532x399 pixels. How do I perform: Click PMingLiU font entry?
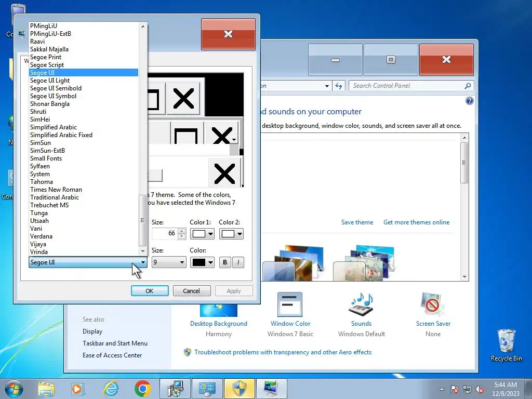84,26
